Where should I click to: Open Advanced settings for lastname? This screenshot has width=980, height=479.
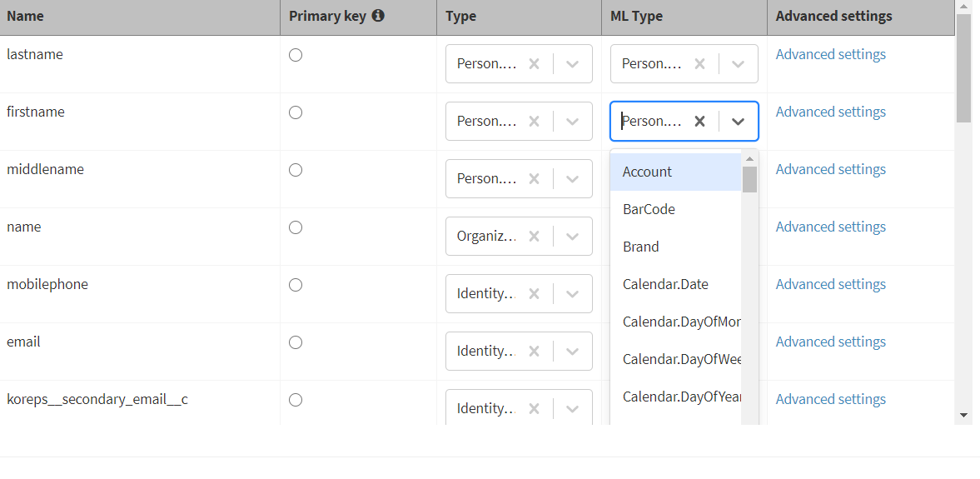coord(830,54)
